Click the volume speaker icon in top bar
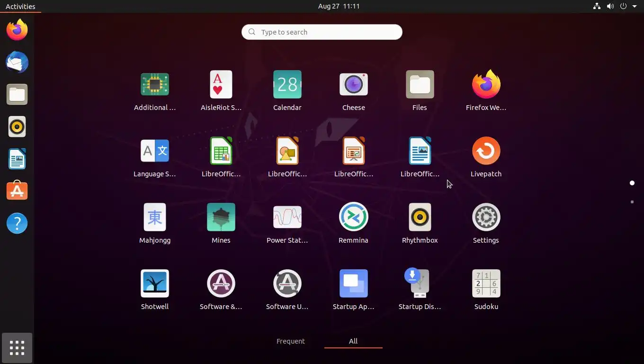Image resolution: width=644 pixels, height=364 pixels. click(x=610, y=6)
